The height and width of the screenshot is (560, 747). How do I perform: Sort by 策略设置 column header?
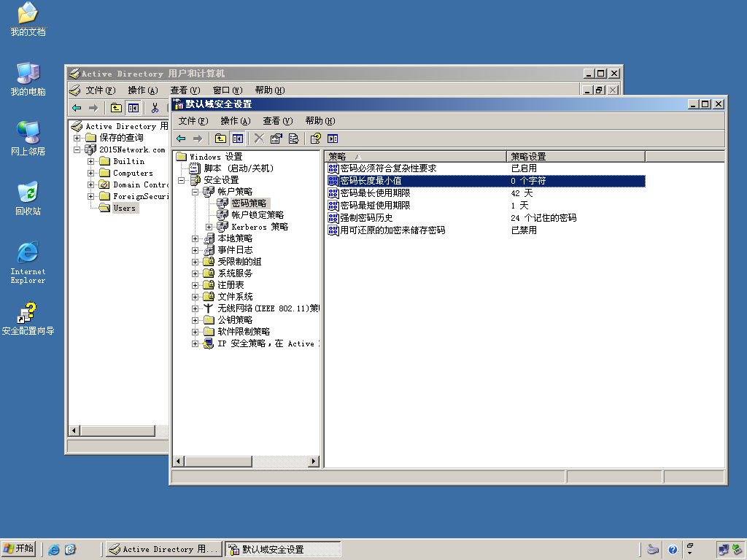pos(576,156)
